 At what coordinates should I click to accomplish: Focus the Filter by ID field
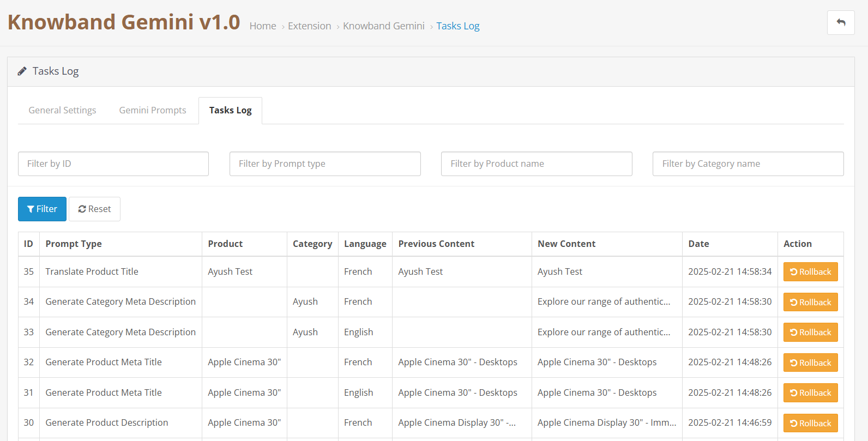tap(113, 164)
